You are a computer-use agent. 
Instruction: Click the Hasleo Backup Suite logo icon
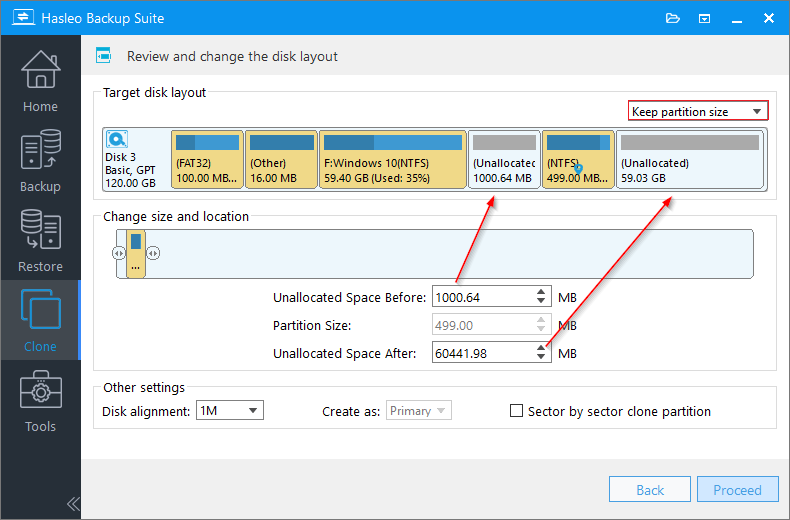23,18
